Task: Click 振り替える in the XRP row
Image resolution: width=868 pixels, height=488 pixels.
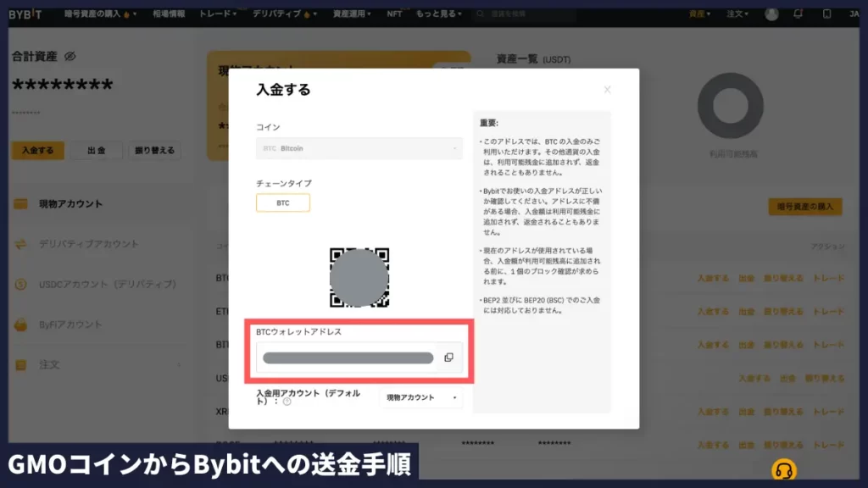Action: tap(783, 413)
